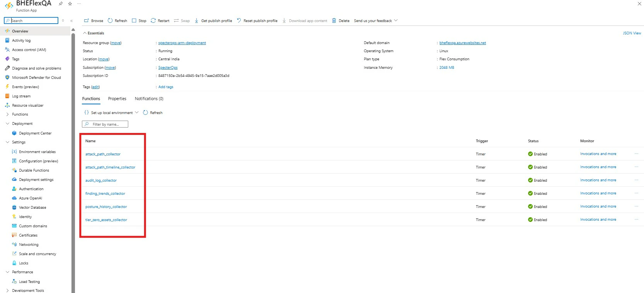Click the sidebar Search field

31,20
